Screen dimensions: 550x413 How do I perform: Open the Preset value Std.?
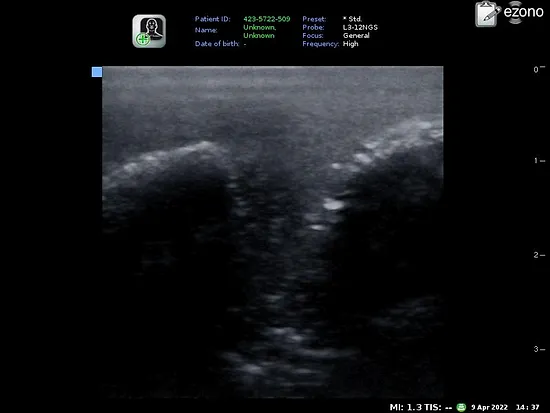pos(352,19)
